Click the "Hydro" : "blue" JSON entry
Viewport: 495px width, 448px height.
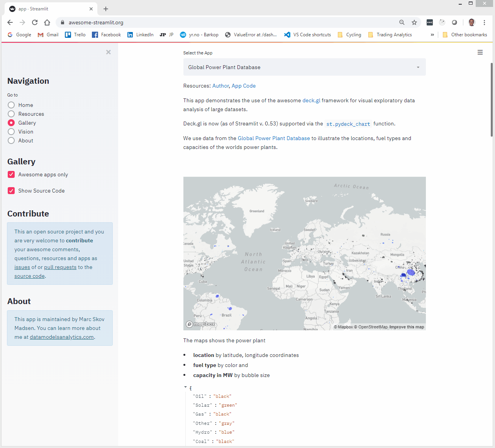(x=214, y=432)
